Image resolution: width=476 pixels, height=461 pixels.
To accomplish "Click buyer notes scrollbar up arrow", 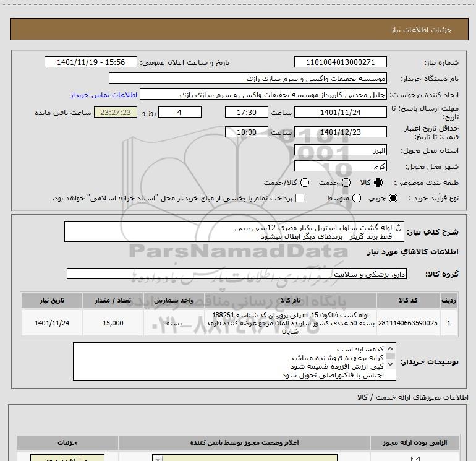I will click(391, 348).
